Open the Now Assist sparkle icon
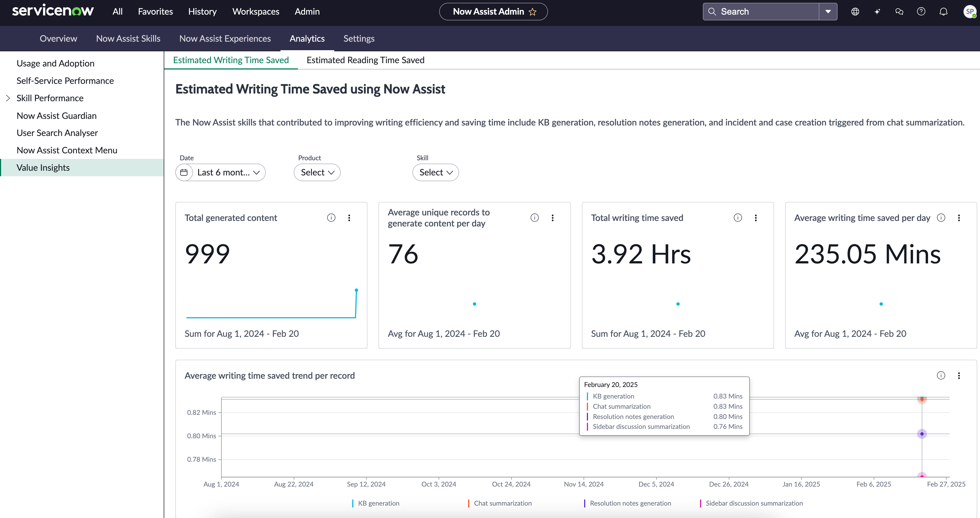Screen dimensions: 980x518 click(x=877, y=11)
